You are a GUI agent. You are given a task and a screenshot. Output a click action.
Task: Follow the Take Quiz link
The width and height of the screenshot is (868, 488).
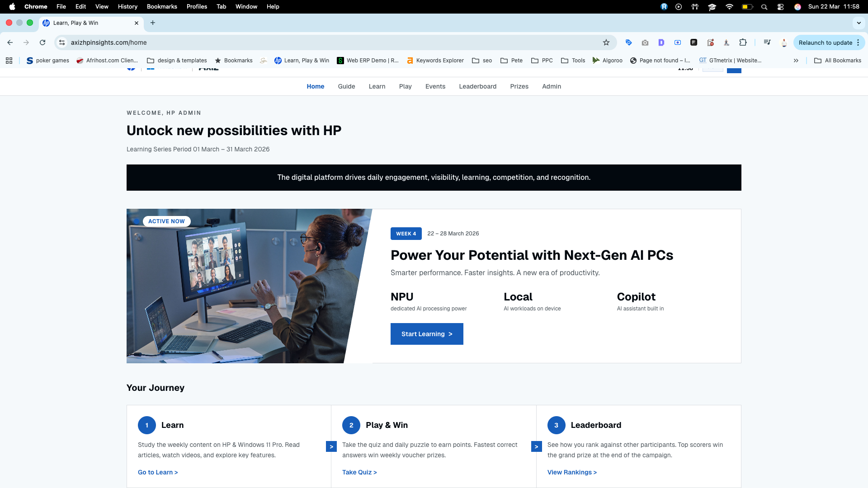coord(359,472)
